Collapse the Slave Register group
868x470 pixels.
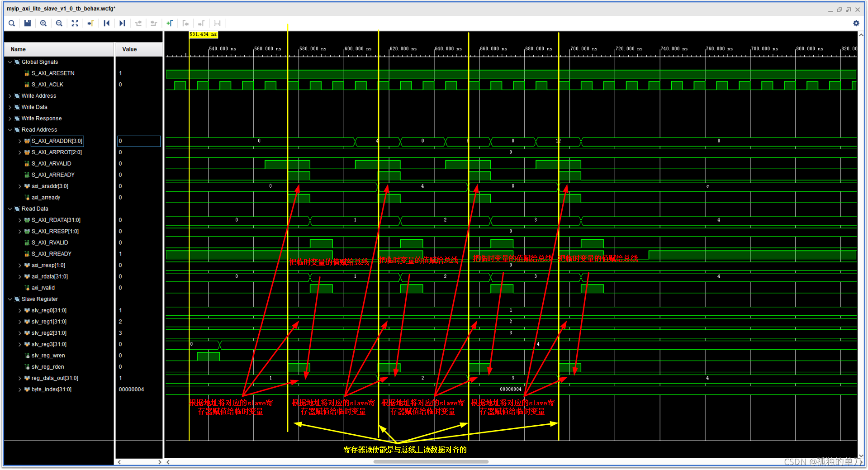(x=10, y=299)
